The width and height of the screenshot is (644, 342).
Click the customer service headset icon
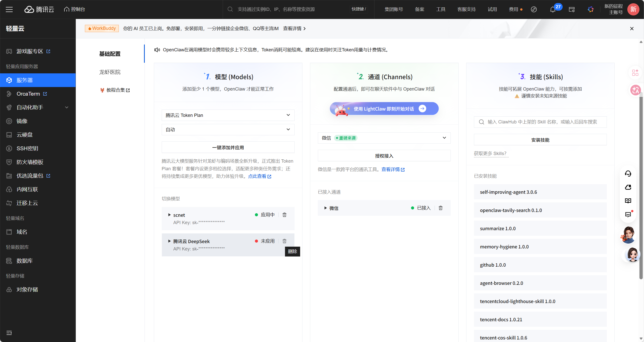(x=628, y=174)
